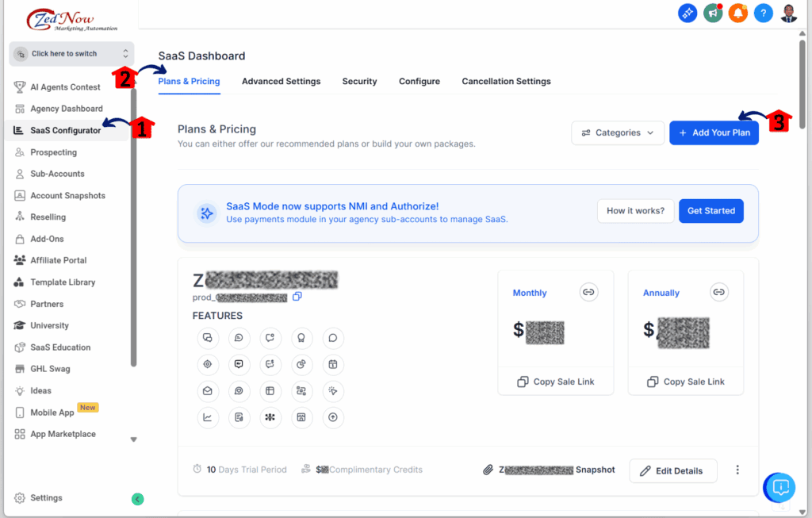Go to Agency Dashboard
Image resolution: width=812 pixels, height=518 pixels.
67,109
